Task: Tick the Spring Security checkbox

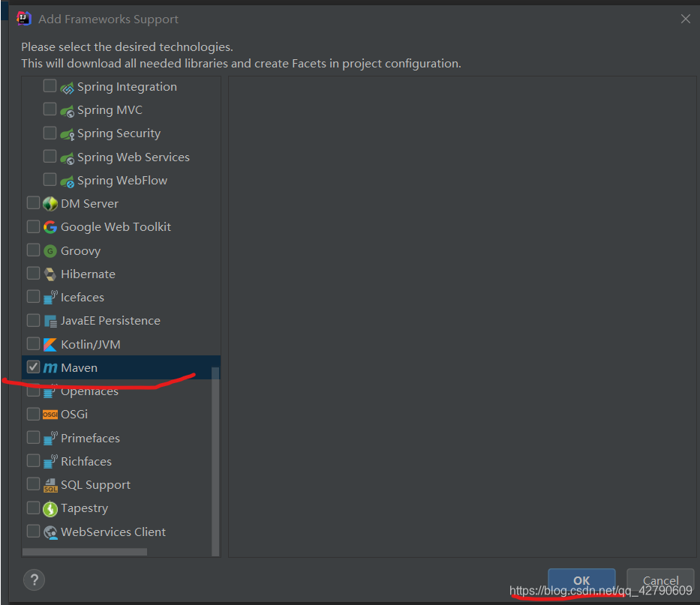Action: (x=50, y=133)
